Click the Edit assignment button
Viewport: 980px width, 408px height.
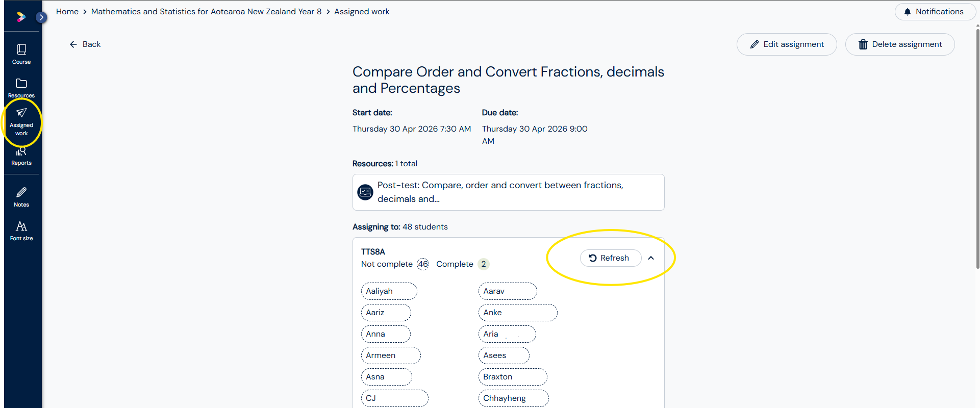[x=787, y=44]
